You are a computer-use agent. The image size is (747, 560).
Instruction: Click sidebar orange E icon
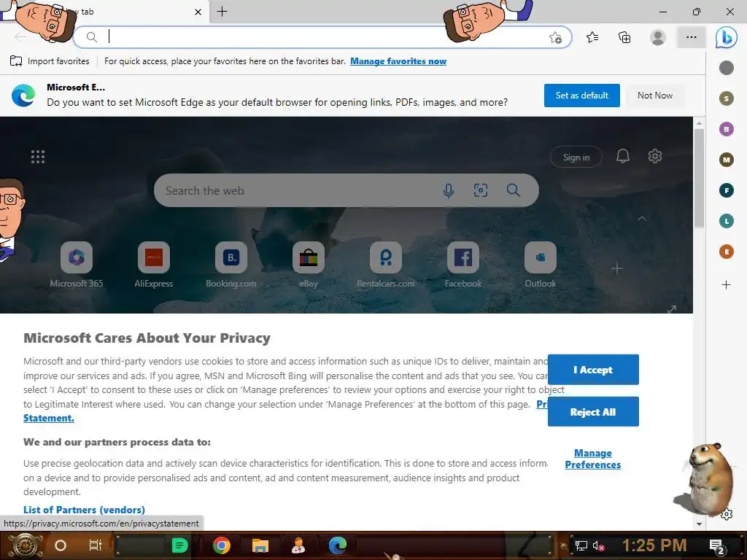(726, 252)
